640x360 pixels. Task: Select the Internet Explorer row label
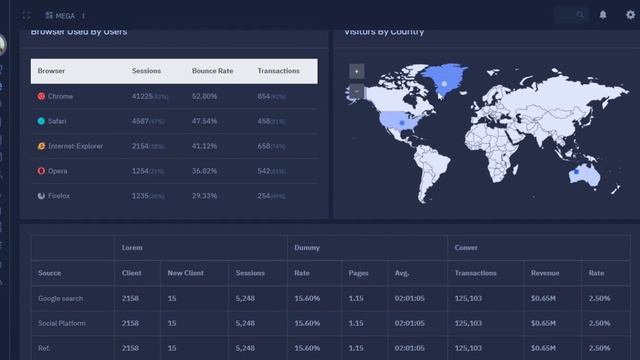(76, 146)
